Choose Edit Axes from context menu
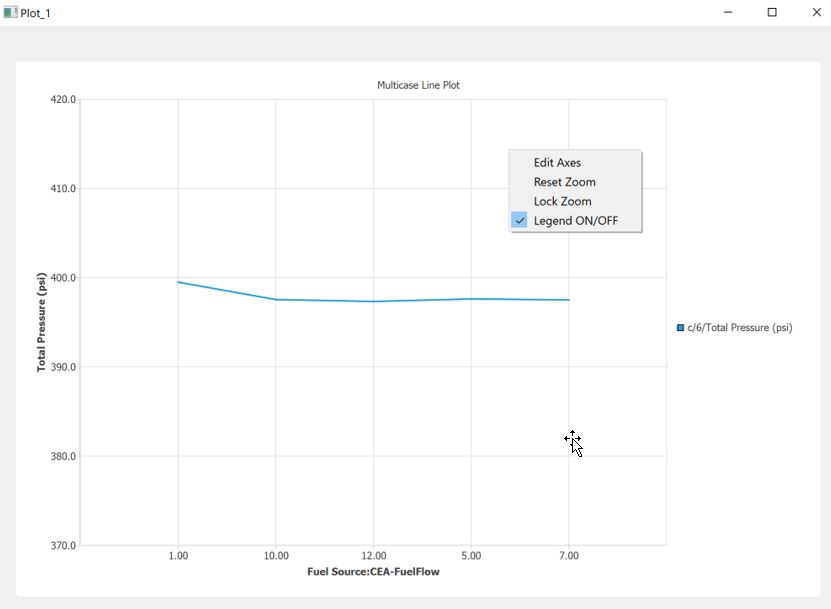 [x=557, y=163]
